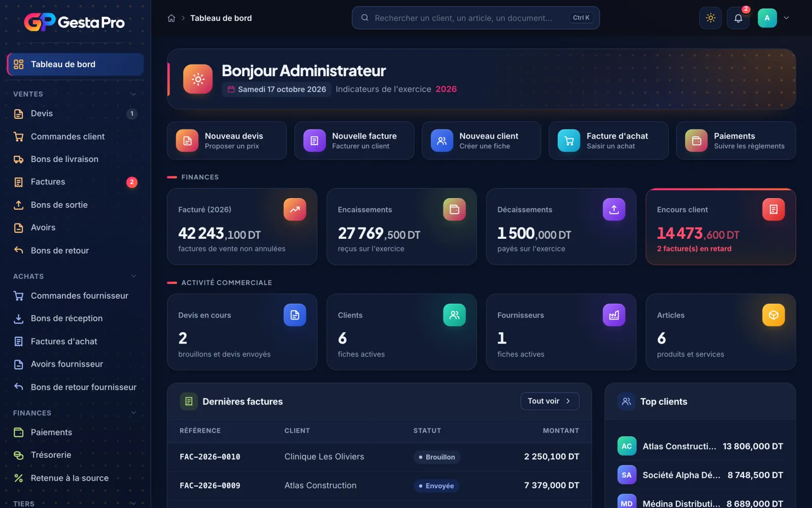Click the Bons de retour arrow icon
812x508 pixels.
pyautogui.click(x=19, y=250)
